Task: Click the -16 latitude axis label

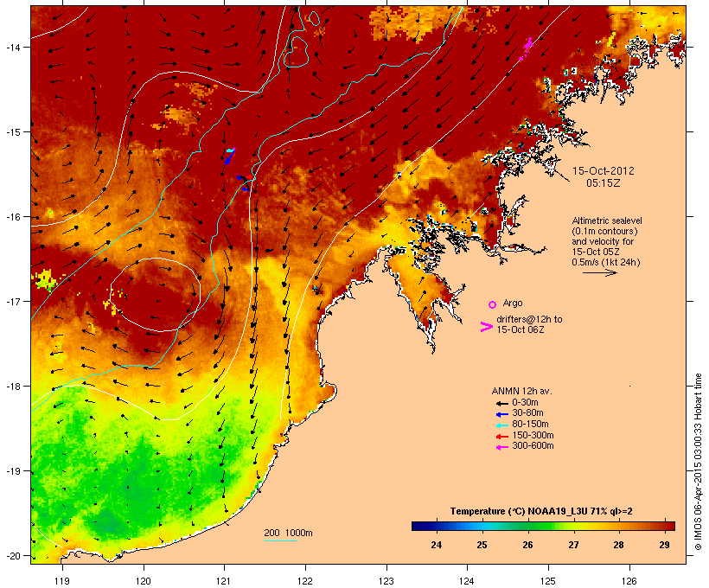Action: (x=13, y=217)
